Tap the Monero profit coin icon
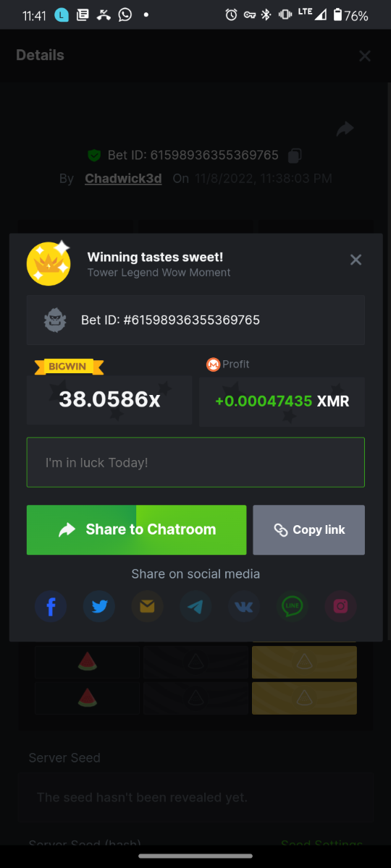 pos(213,365)
